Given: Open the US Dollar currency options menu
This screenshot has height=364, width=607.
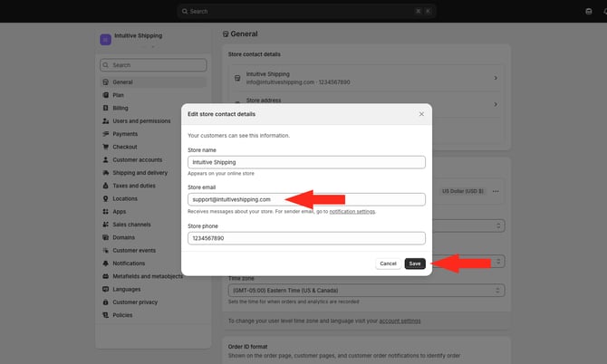Looking at the screenshot, I should (x=496, y=191).
